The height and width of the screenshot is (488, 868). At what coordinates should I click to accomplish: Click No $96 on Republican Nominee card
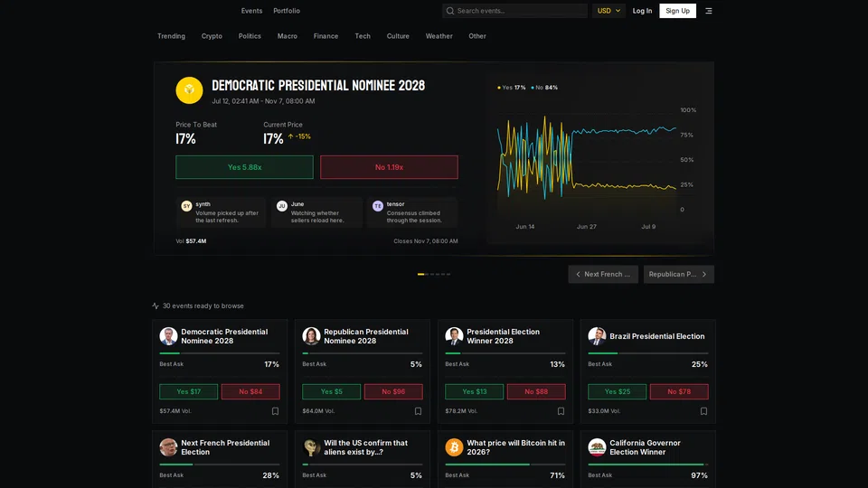click(393, 391)
